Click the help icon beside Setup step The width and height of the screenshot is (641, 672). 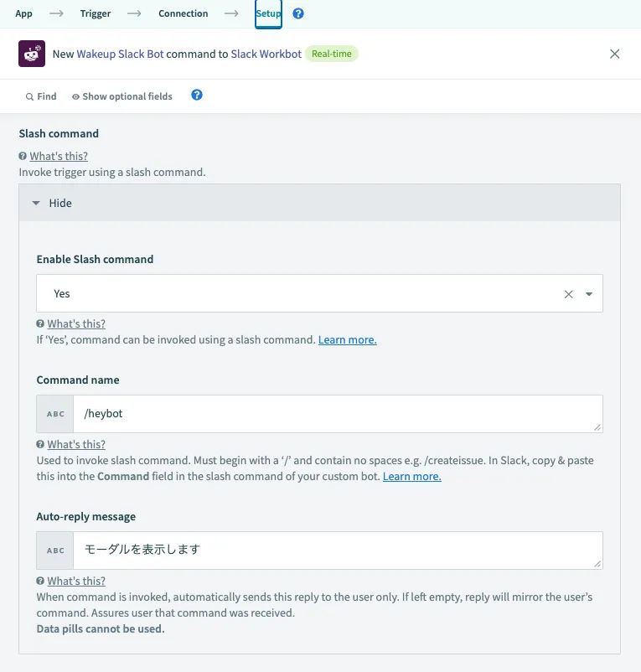(298, 14)
